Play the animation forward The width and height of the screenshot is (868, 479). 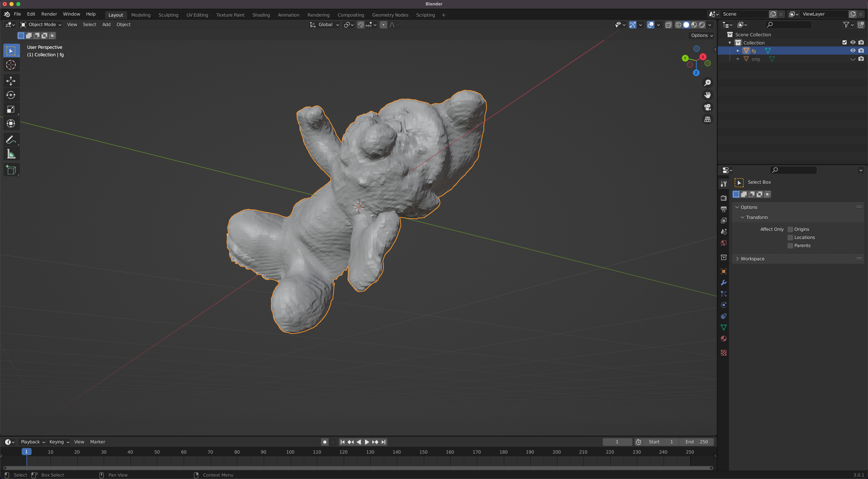pyautogui.click(x=367, y=442)
